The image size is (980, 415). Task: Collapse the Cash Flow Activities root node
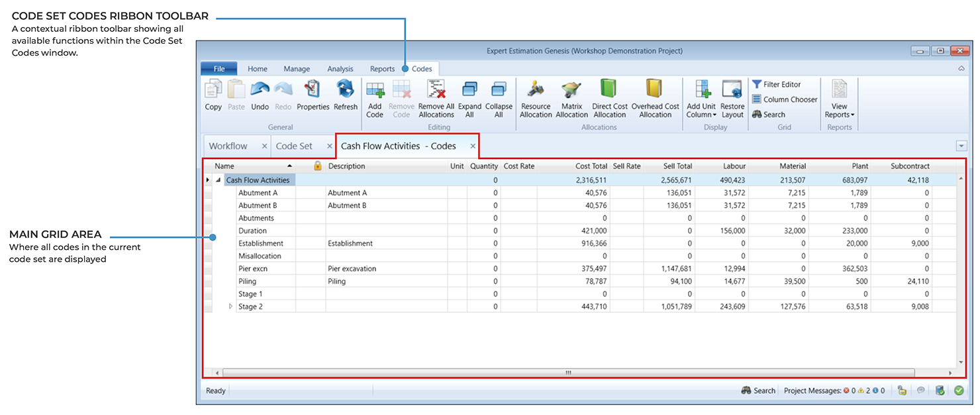[219, 180]
